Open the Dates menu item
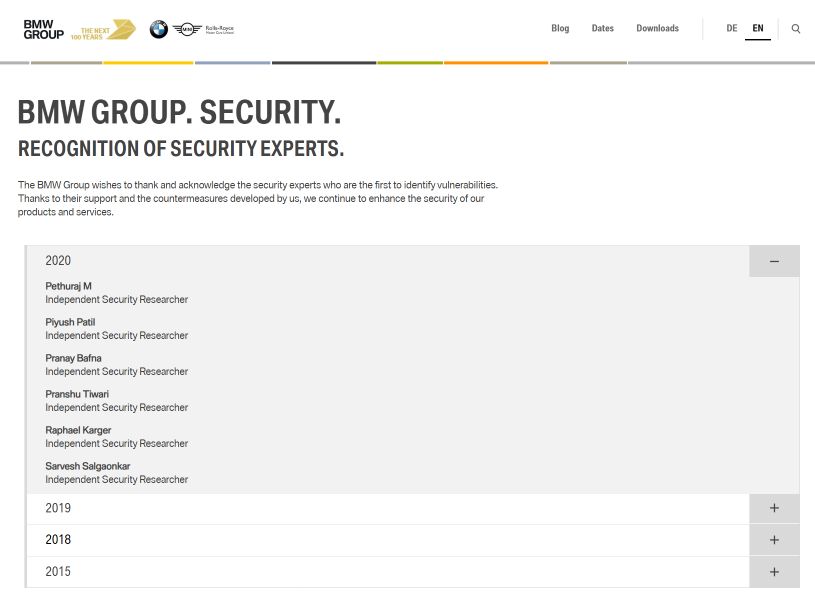Viewport: 815px width, 606px height. click(x=602, y=28)
